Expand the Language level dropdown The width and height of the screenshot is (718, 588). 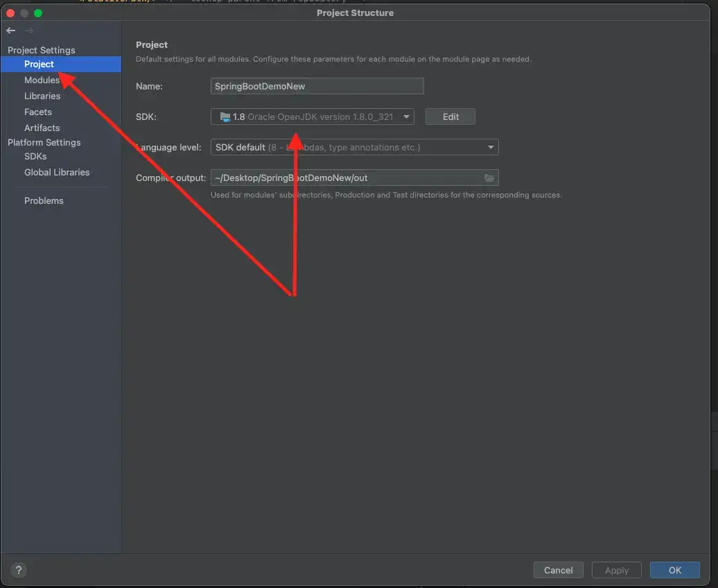coord(491,147)
